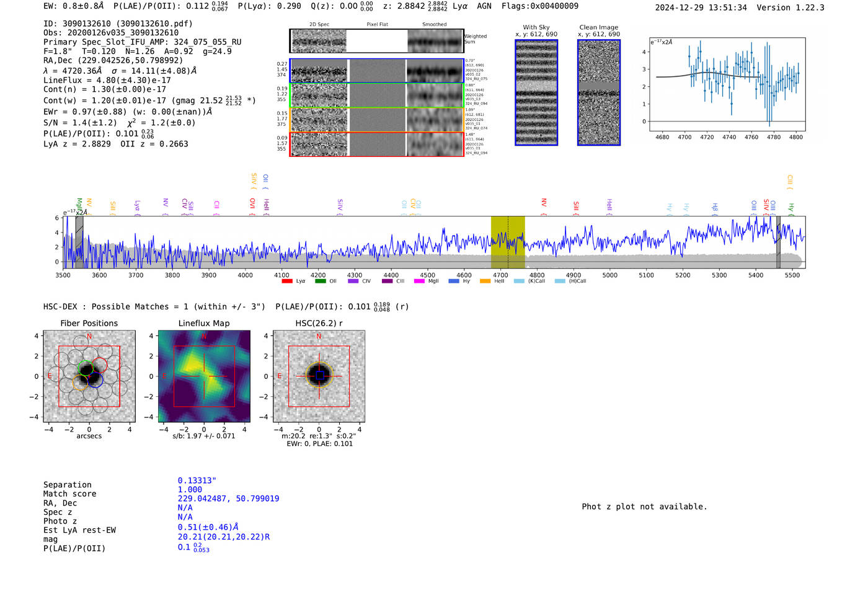Click the red N marker on Fiber Positions
Image resolution: width=868 pixels, height=591 pixels.
89,337
